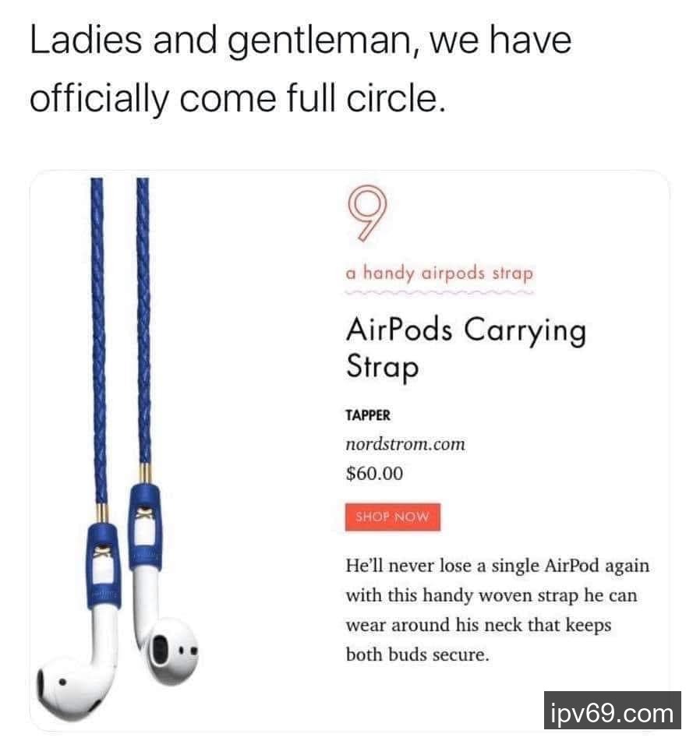
Task: Click the 'officially come full circle' caption line
Action: point(238,98)
